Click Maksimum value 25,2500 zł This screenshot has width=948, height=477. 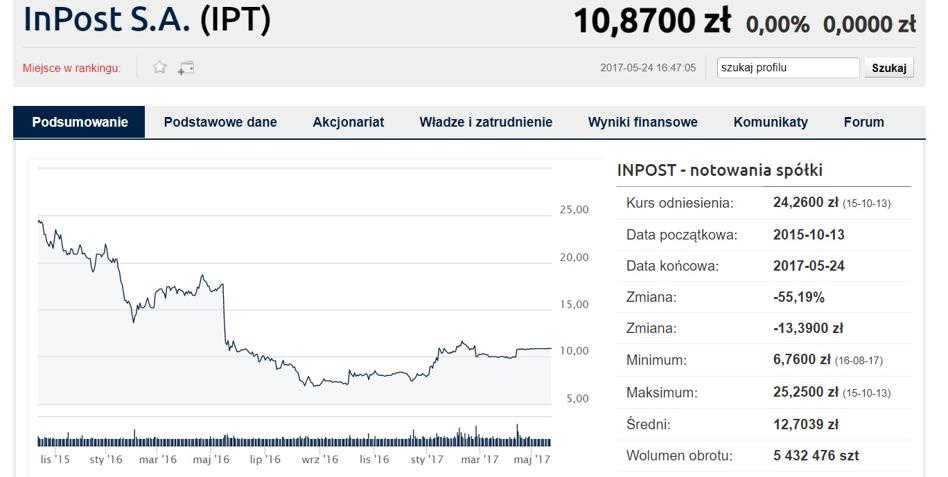tap(806, 392)
